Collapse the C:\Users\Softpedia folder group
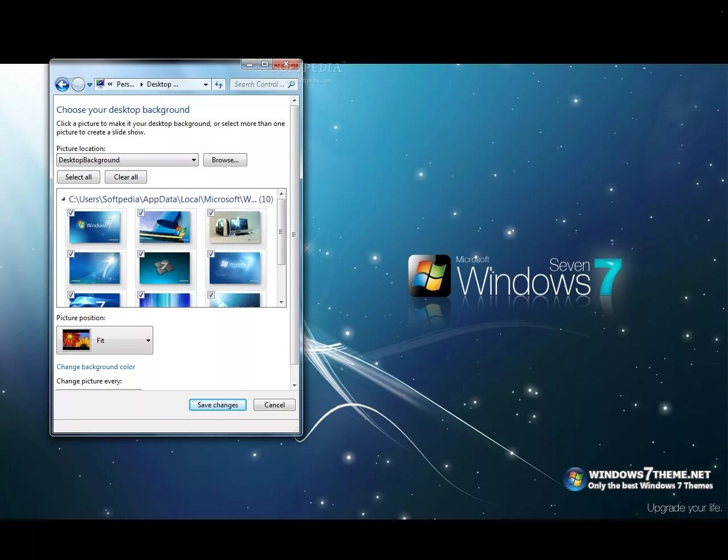This screenshot has width=728, height=560. click(63, 199)
